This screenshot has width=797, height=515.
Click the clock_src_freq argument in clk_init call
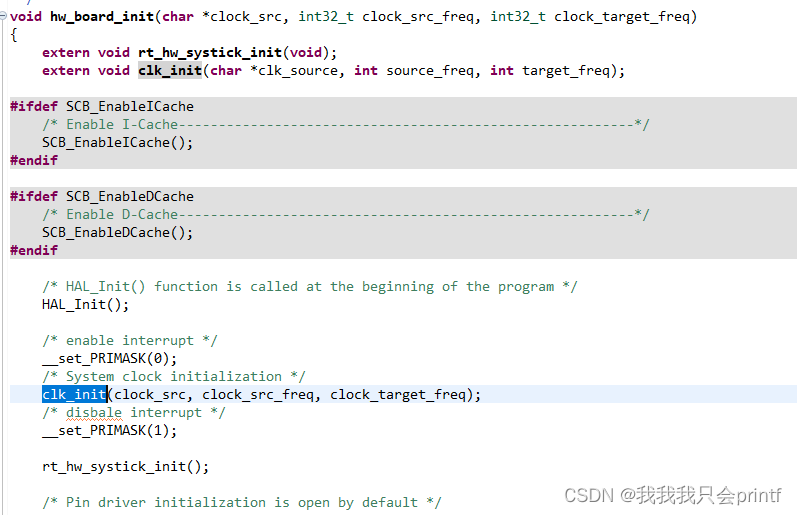258,395
